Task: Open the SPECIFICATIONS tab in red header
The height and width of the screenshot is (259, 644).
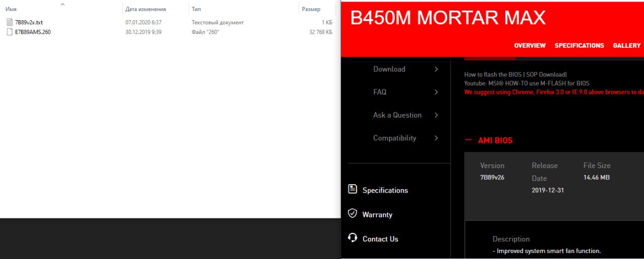Action: pos(579,45)
